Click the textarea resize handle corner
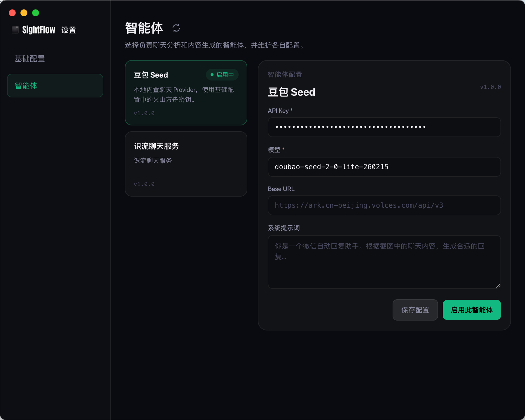The height and width of the screenshot is (420, 525). 498,286
